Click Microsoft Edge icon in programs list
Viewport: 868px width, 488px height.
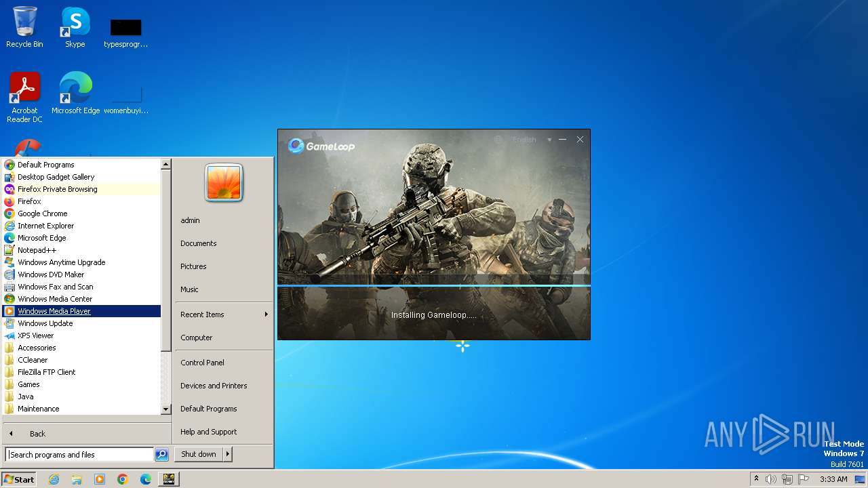[9, 238]
